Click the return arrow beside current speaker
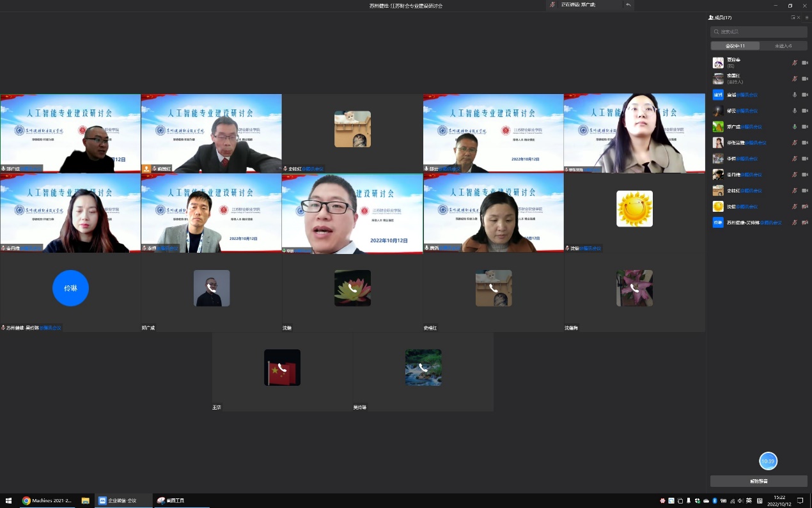The width and height of the screenshot is (812, 508). point(629,5)
